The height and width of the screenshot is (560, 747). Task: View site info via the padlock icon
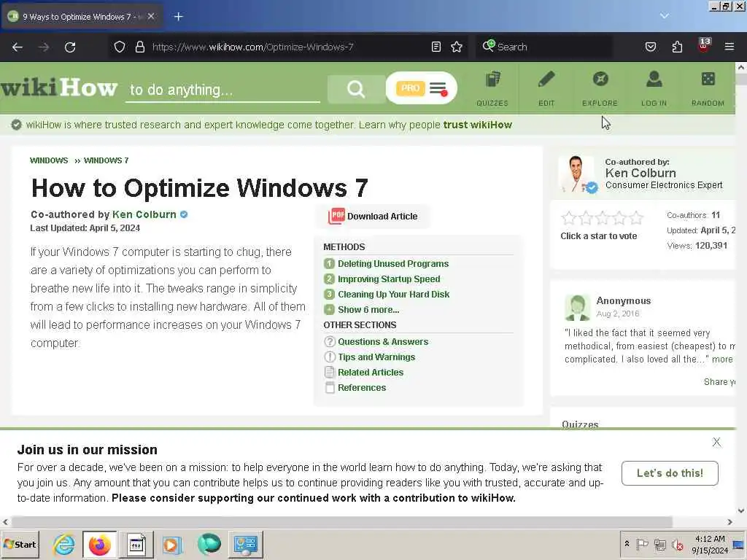click(x=139, y=47)
